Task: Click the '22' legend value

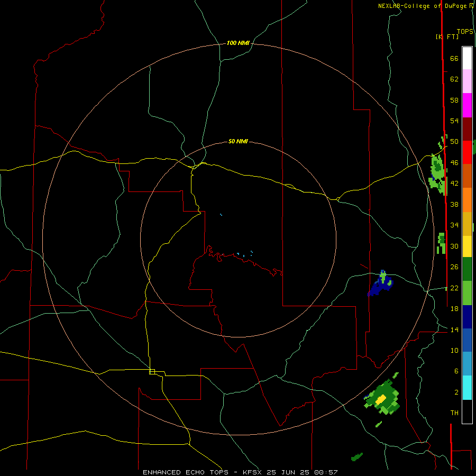Action: coord(454,288)
